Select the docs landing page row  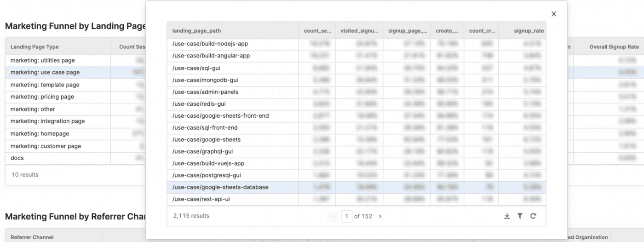click(x=17, y=158)
